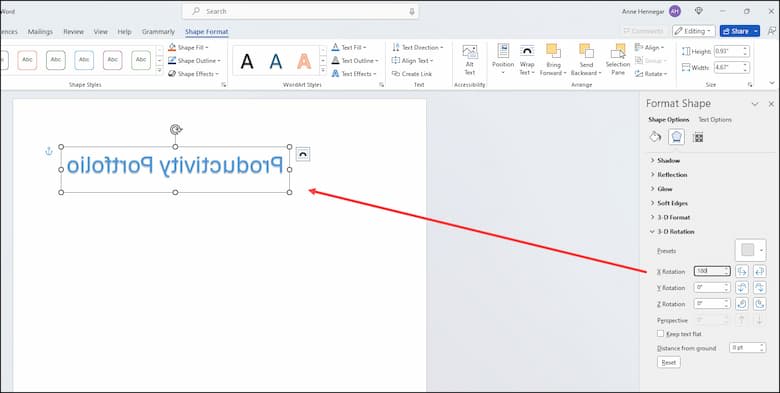Open the Position options
This screenshot has height=393, width=780.
click(x=503, y=60)
